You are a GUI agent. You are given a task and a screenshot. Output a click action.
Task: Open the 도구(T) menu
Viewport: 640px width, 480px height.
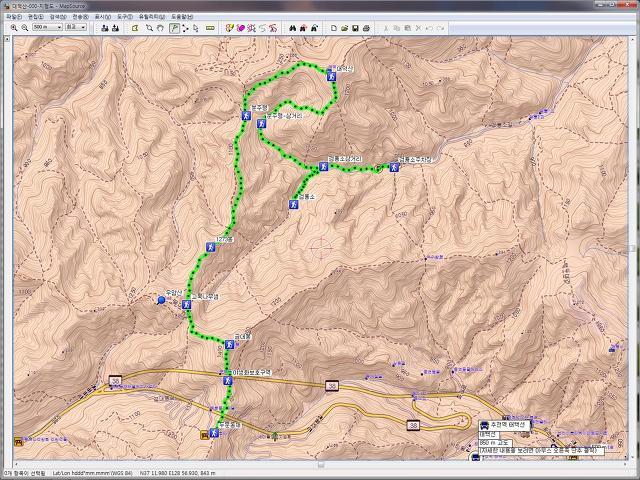click(125, 17)
